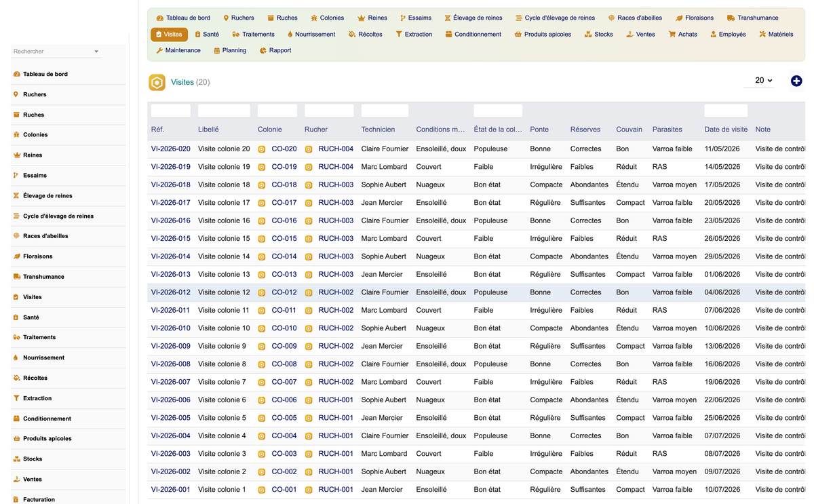Open Ruchers in top navigation

(x=239, y=18)
